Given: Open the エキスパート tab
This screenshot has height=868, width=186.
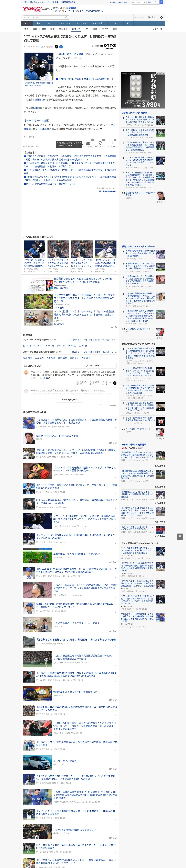Looking at the screenshot, I should pyautogui.click(x=64, y=24).
